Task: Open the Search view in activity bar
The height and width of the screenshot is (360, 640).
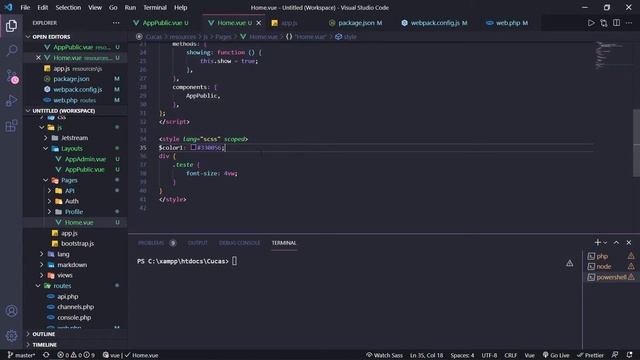Action: [11, 51]
